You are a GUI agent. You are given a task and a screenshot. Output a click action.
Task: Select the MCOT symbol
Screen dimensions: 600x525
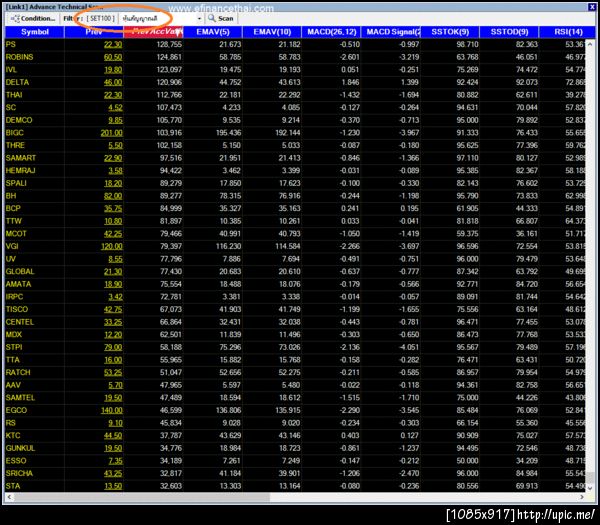pos(16,234)
